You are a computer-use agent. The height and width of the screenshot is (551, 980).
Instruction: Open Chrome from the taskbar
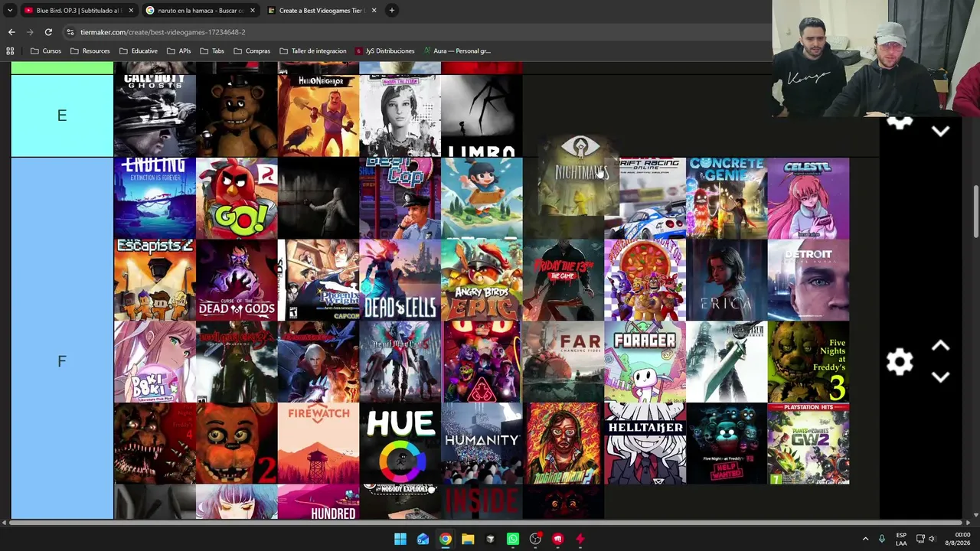445,539
